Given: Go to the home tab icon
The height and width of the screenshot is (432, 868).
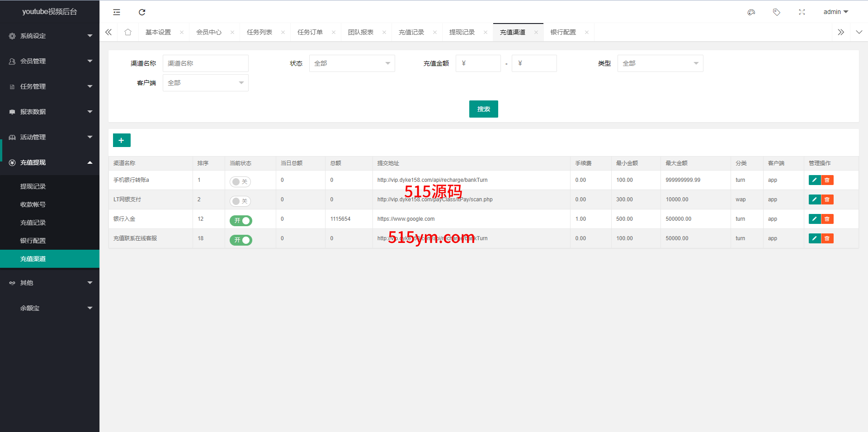Looking at the screenshot, I should click(x=128, y=32).
